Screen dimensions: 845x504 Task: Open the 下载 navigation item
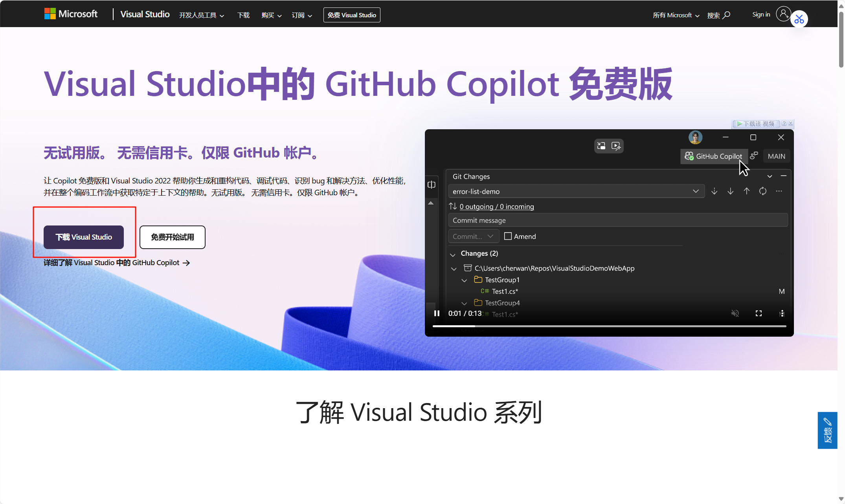click(243, 15)
